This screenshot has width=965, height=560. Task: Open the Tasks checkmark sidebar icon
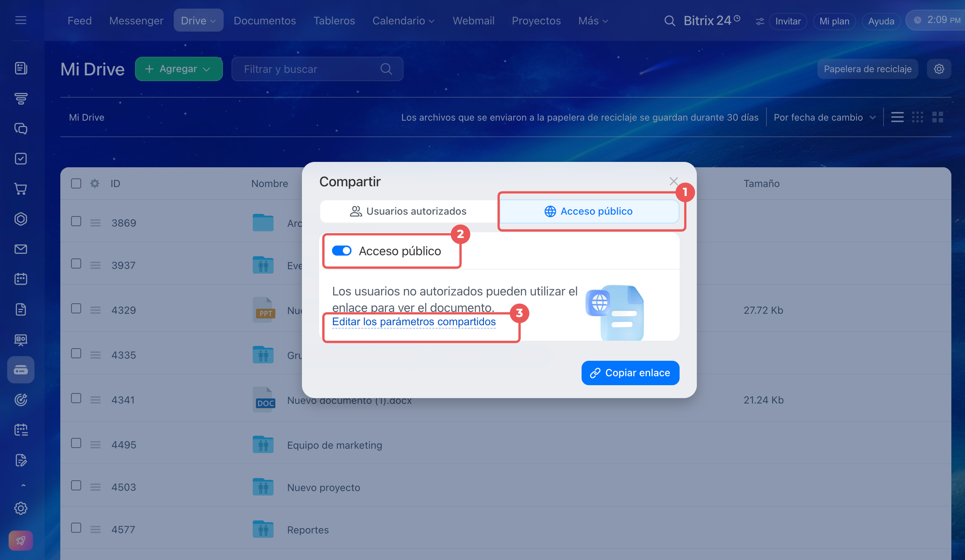[21, 159]
